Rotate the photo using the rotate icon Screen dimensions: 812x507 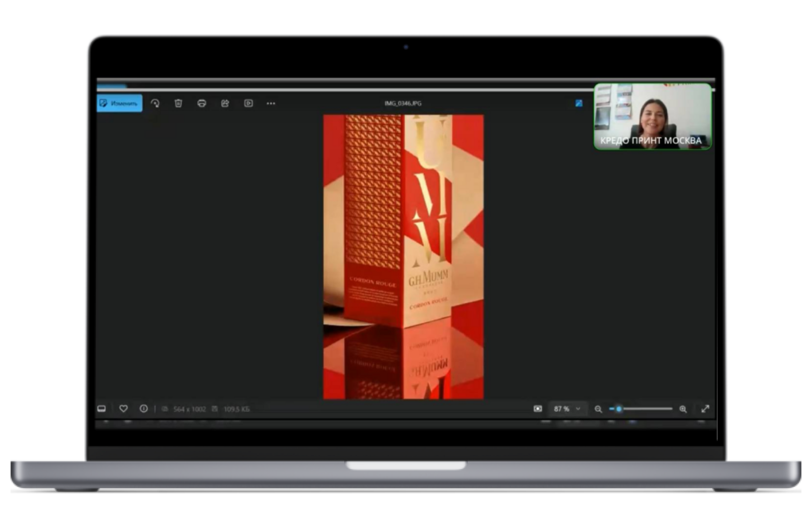click(155, 103)
